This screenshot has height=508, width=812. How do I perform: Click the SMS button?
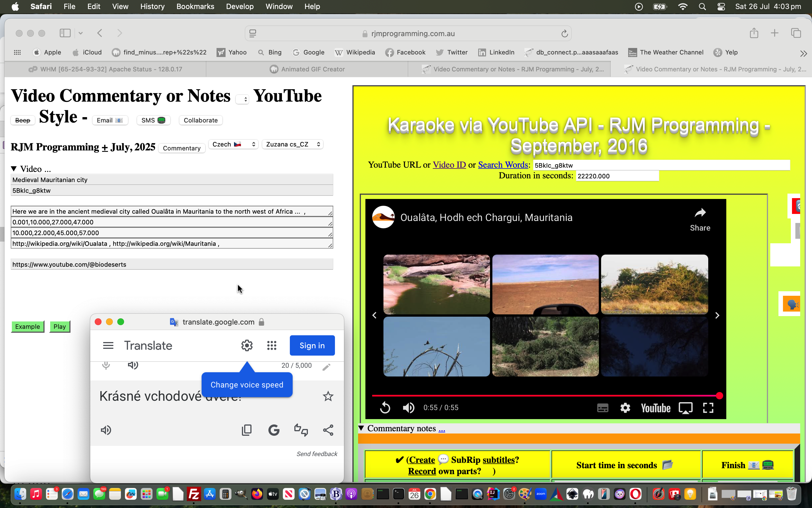(x=153, y=120)
